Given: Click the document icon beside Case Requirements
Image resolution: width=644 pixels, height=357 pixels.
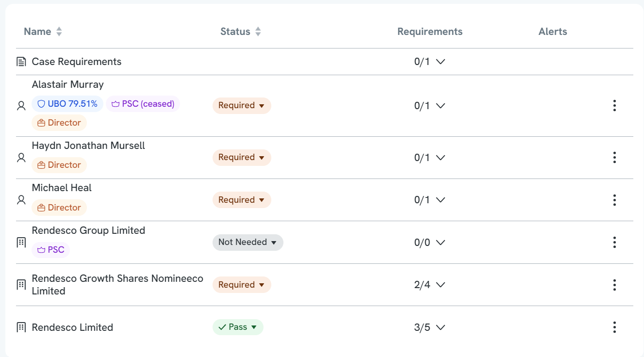Looking at the screenshot, I should [21, 62].
